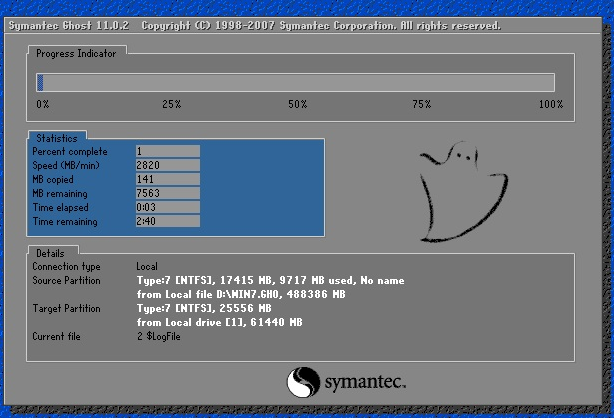Click the 75% progress label
Viewport: 614px width, 418px height.
point(422,104)
